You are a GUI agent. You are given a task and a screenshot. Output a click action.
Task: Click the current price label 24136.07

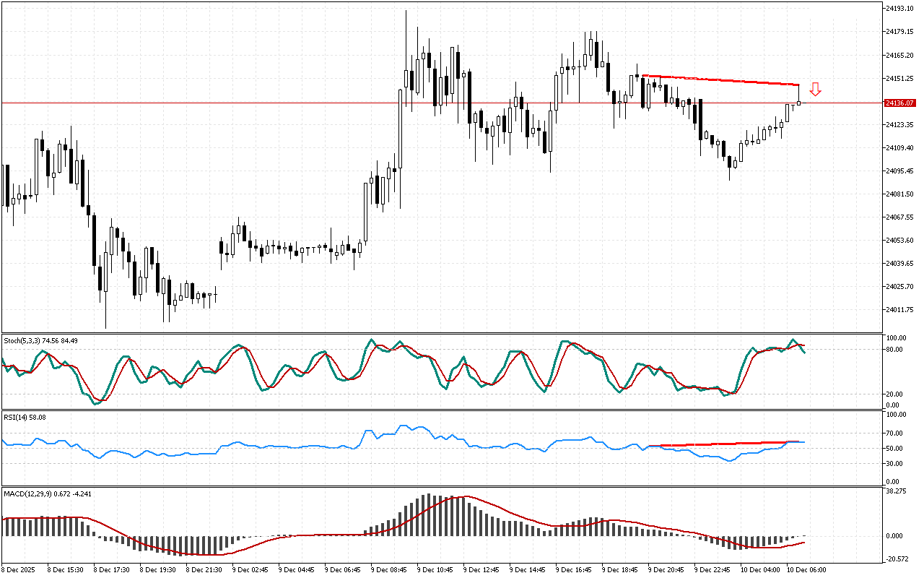tap(900, 103)
